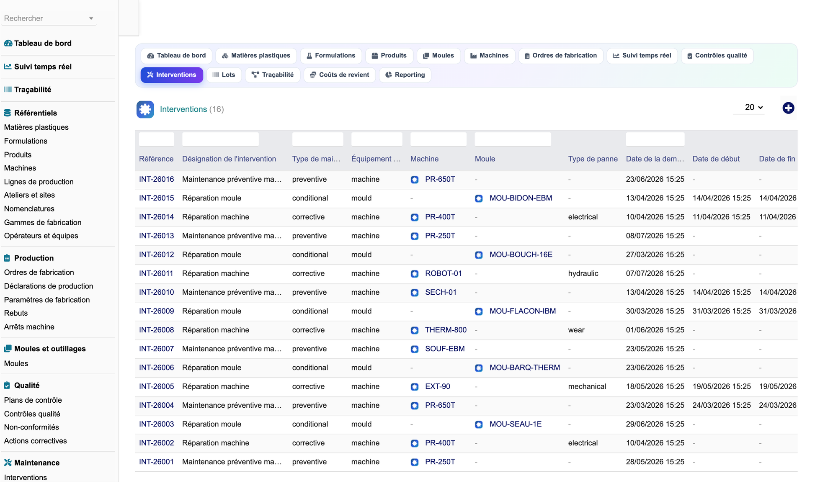This screenshot has height=504, width=815.
Task: Click the add intervention plus icon
Action: tap(788, 108)
